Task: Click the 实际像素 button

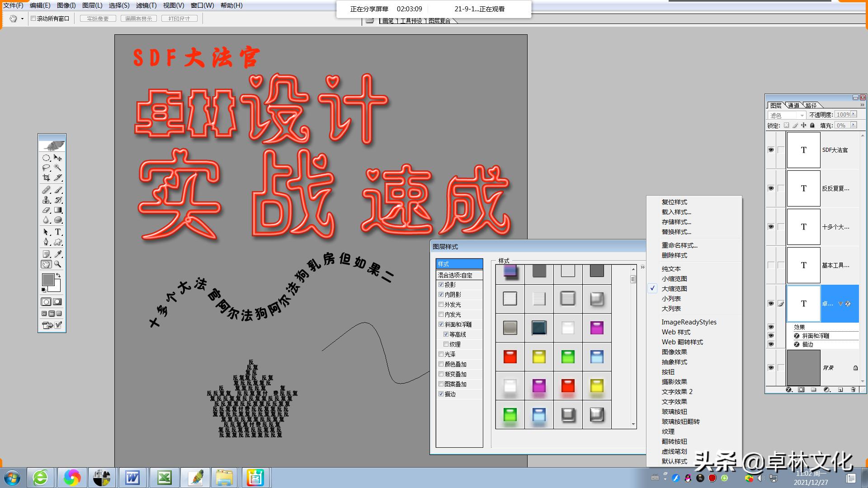Action: [98, 19]
